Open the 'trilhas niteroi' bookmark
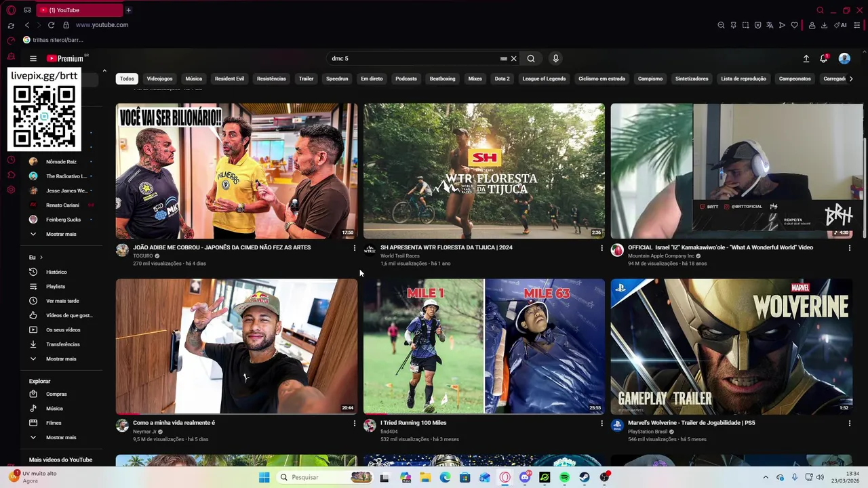The height and width of the screenshot is (488, 868). click(53, 40)
